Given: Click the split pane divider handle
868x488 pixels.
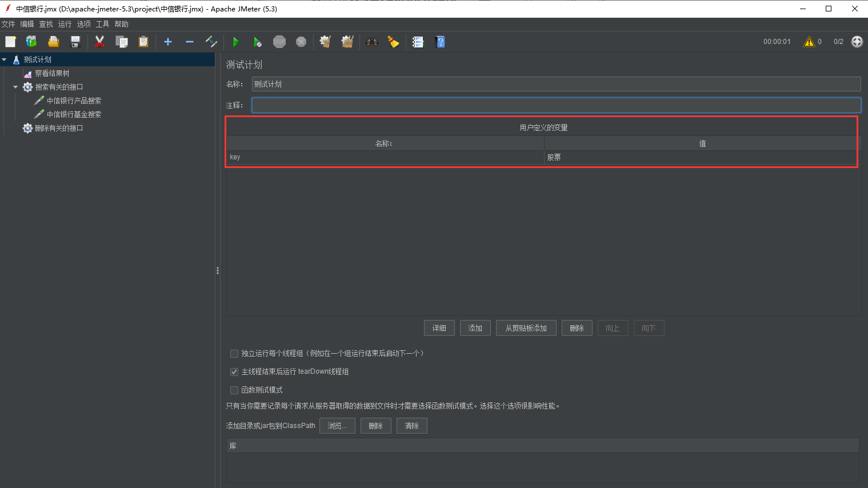Looking at the screenshot, I should 218,270.
